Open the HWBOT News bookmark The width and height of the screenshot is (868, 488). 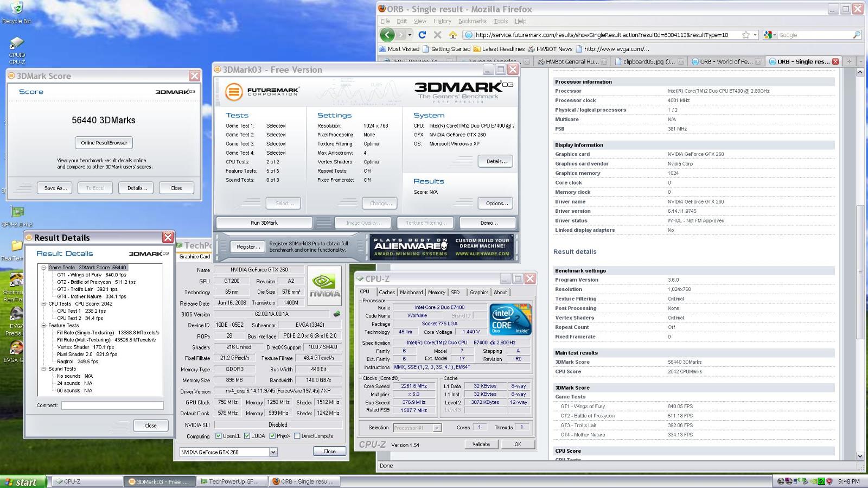[x=550, y=49]
